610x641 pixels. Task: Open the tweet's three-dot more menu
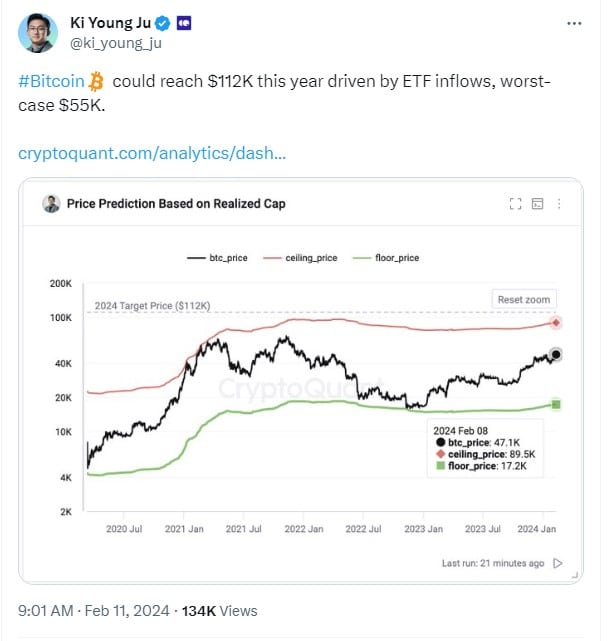(x=571, y=22)
